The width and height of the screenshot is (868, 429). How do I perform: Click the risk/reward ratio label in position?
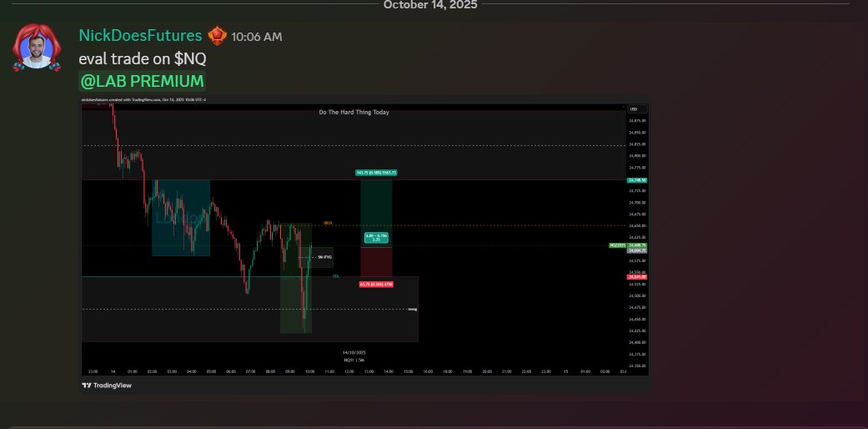376,237
